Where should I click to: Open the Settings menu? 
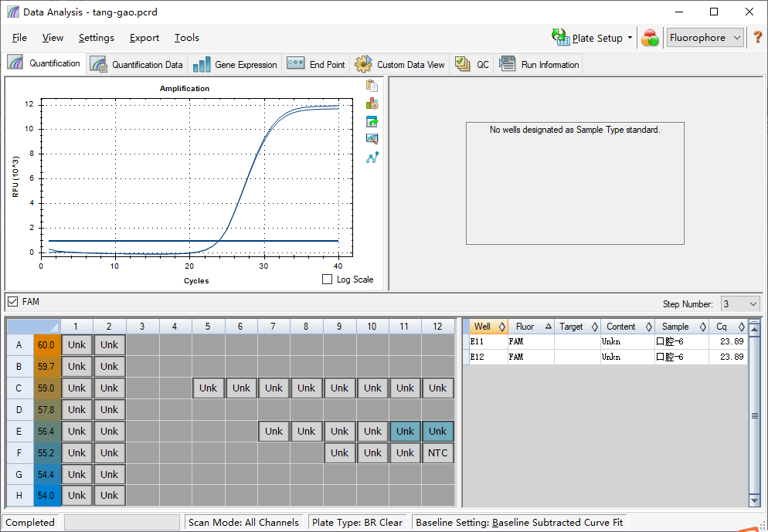pyautogui.click(x=96, y=38)
